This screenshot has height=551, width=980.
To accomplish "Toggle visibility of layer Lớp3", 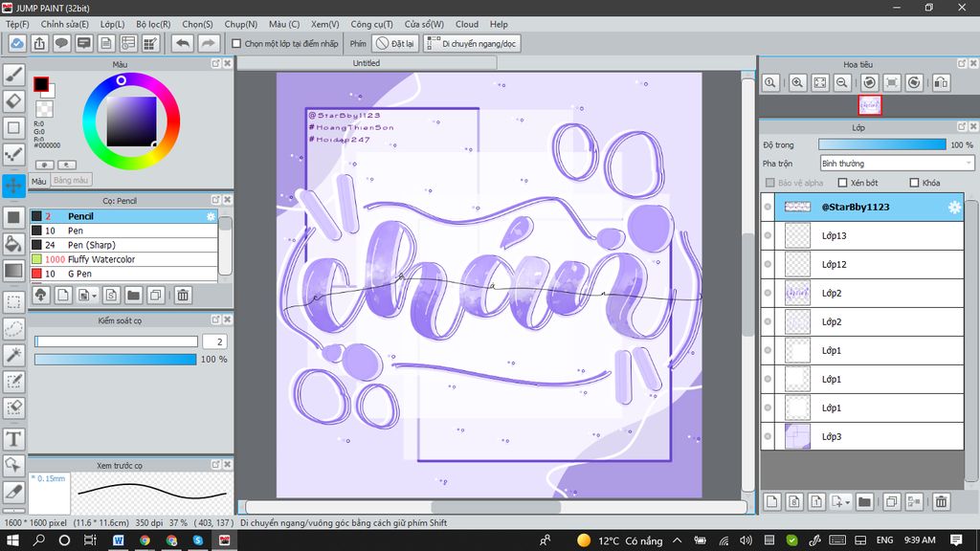I will pos(768,436).
